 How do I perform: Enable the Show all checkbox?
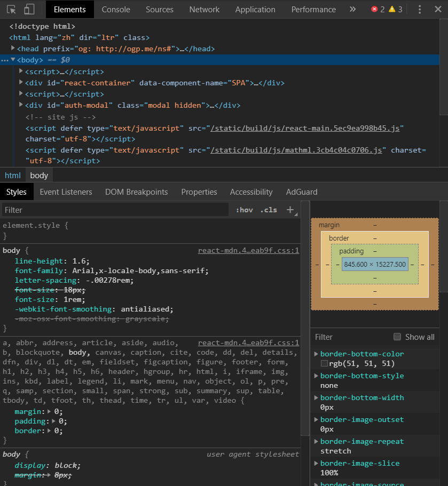click(397, 337)
